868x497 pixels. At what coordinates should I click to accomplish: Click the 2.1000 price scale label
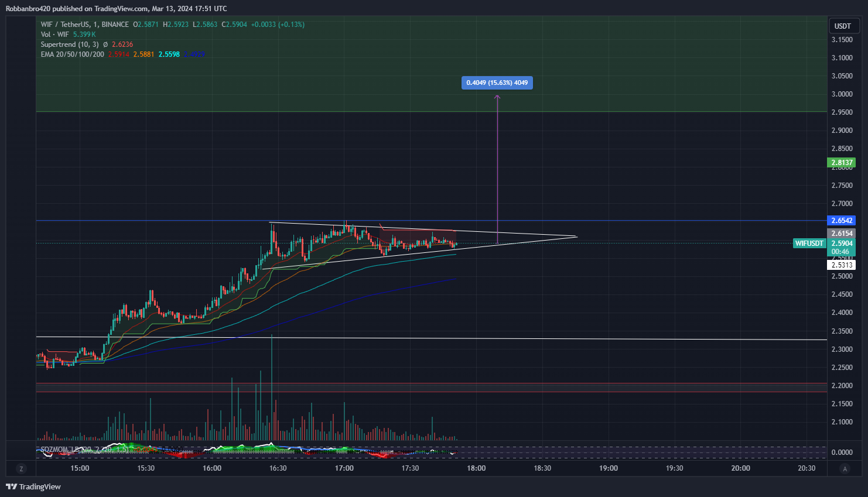pyautogui.click(x=842, y=422)
